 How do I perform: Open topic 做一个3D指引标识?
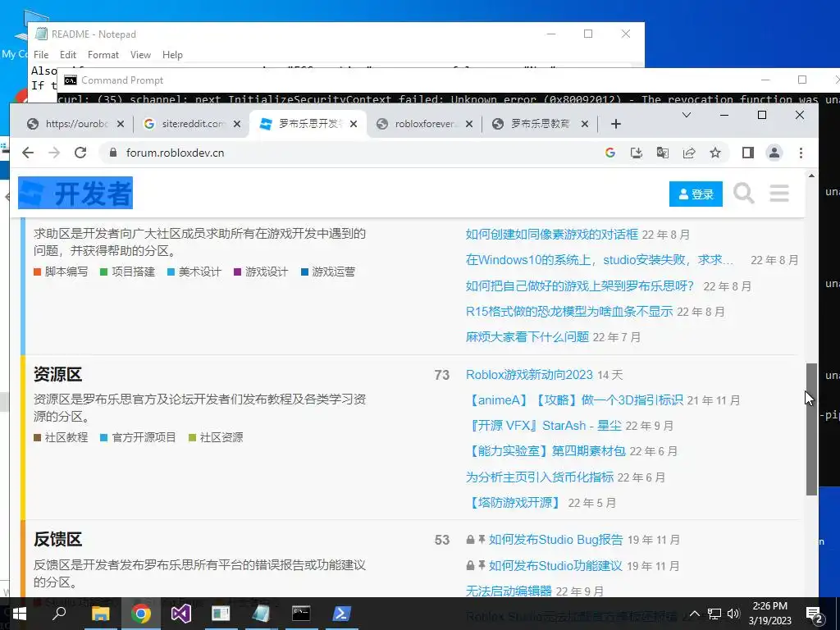[x=574, y=400]
